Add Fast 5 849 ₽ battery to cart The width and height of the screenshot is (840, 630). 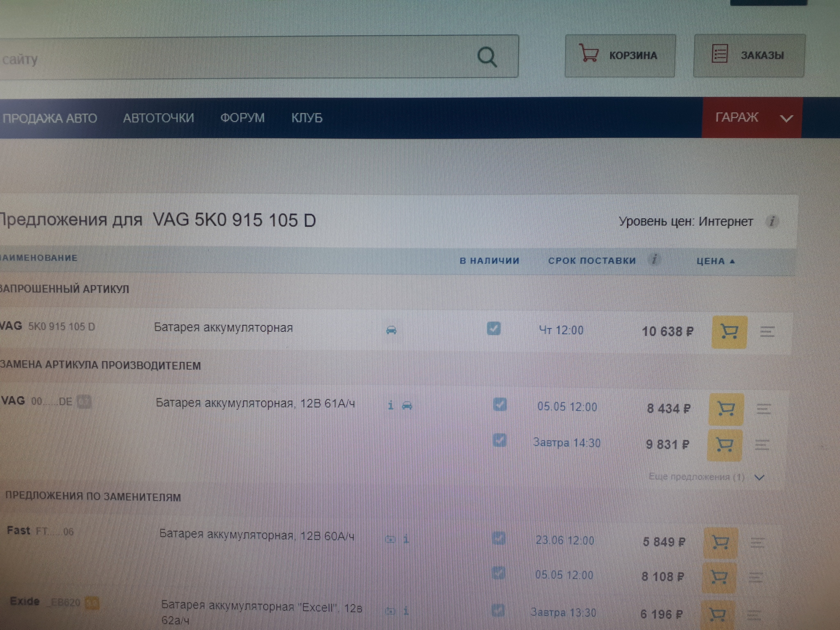click(721, 543)
